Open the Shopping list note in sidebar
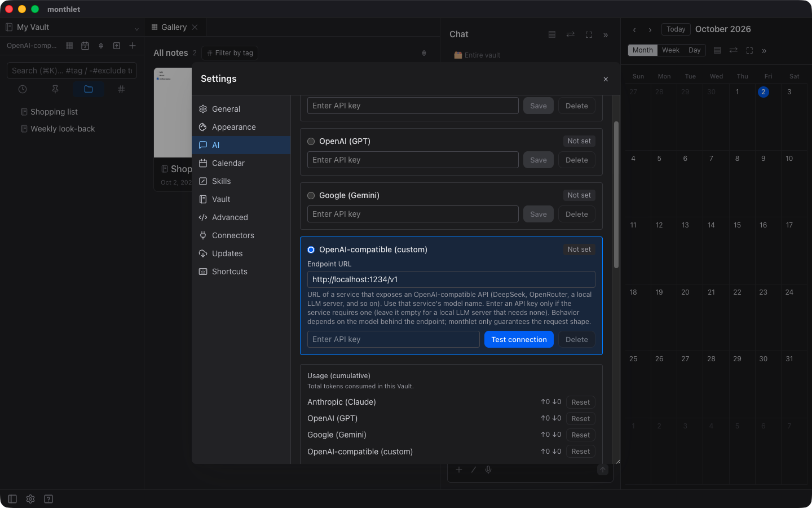The width and height of the screenshot is (812, 508). 54,112
